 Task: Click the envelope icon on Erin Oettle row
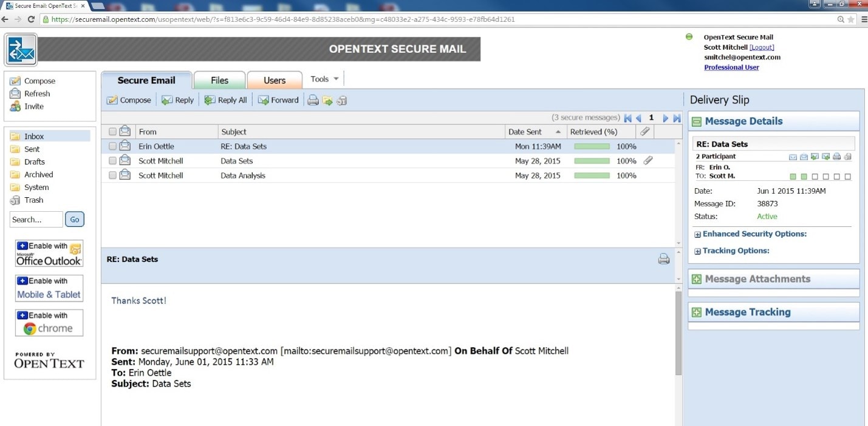(125, 146)
